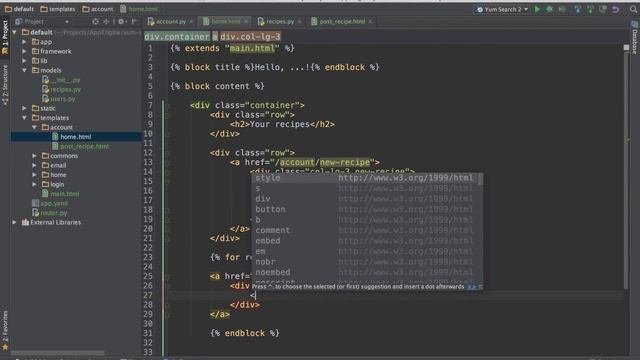Choose 'div' from the completion popup

364,199
